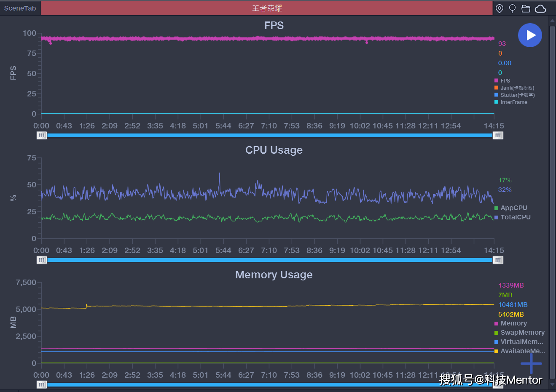Toggle TotalCPU series in legend
The height and width of the screenshot is (392, 556).
(513, 217)
